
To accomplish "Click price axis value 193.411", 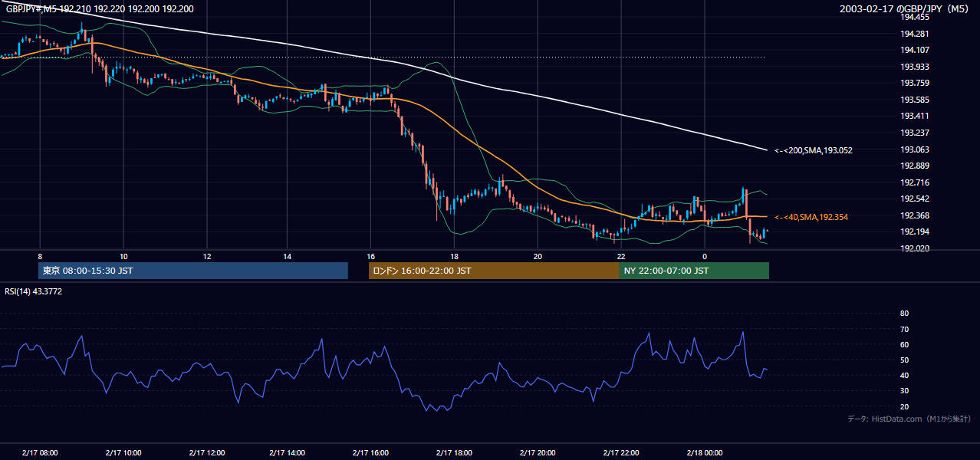I will [915, 116].
